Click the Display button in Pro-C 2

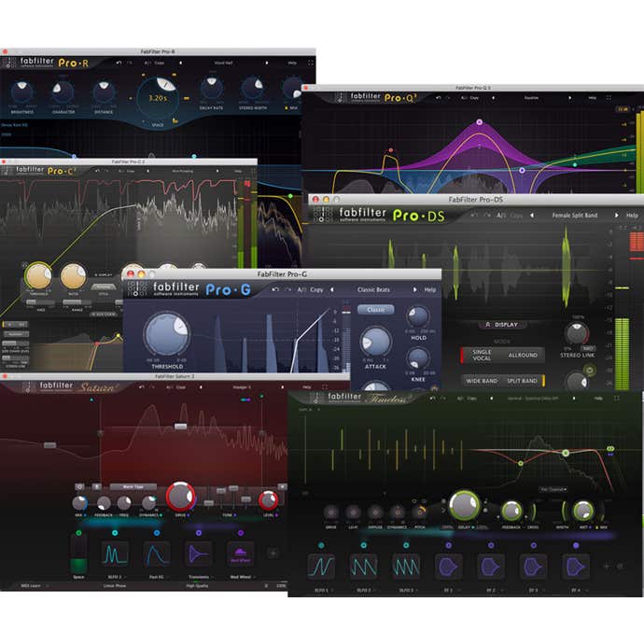click(x=103, y=274)
